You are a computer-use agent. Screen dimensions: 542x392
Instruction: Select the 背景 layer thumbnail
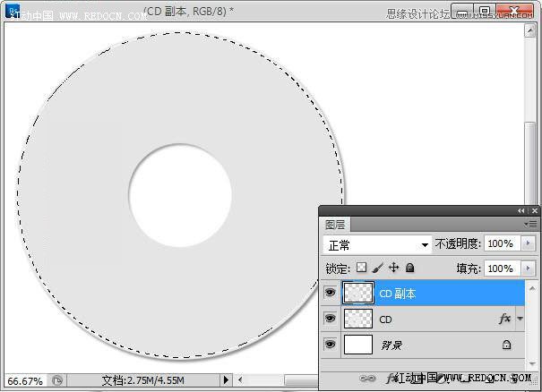(358, 345)
